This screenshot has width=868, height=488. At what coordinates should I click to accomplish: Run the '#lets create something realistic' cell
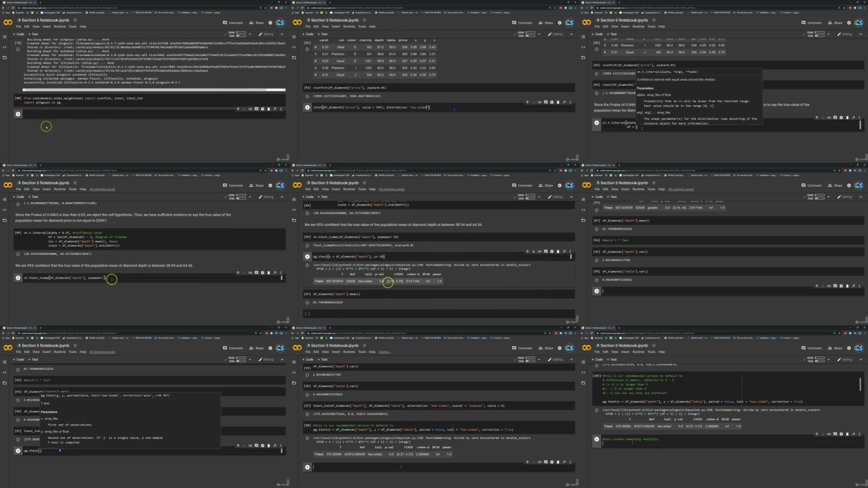(x=597, y=439)
